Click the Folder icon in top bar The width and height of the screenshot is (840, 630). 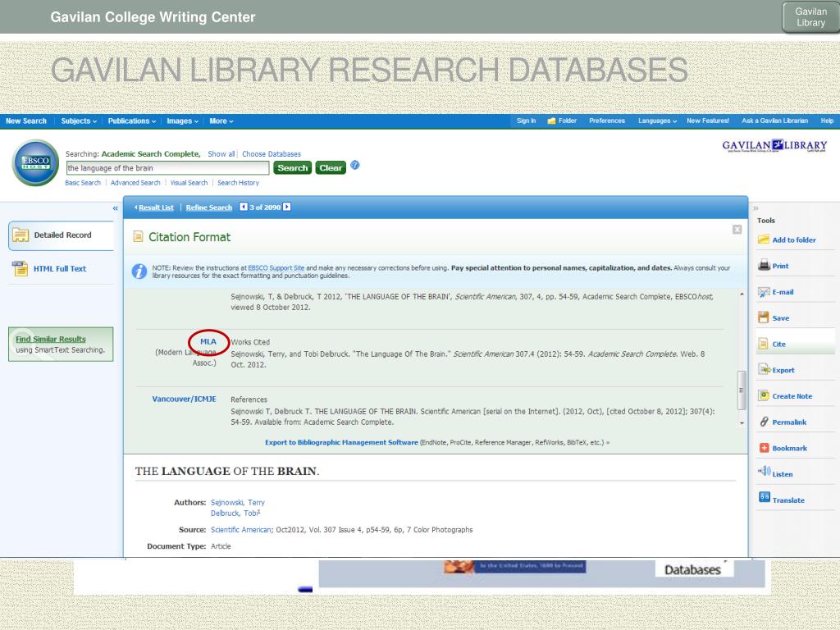tap(551, 121)
